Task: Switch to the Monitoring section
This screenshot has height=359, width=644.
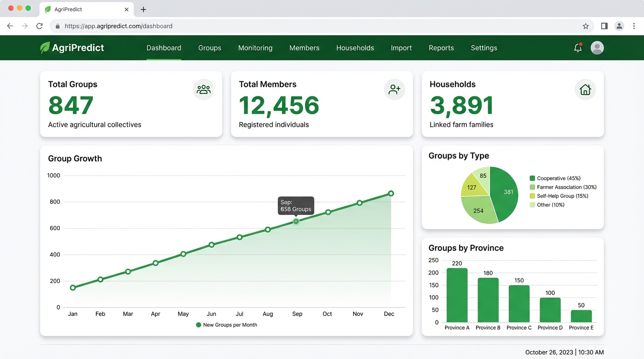Action: click(x=255, y=48)
